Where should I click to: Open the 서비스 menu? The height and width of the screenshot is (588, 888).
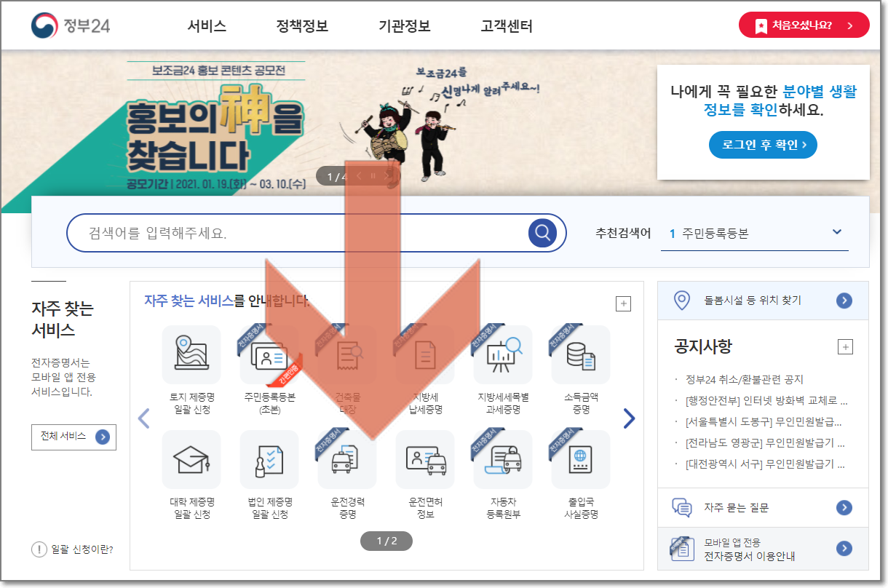coord(207,26)
